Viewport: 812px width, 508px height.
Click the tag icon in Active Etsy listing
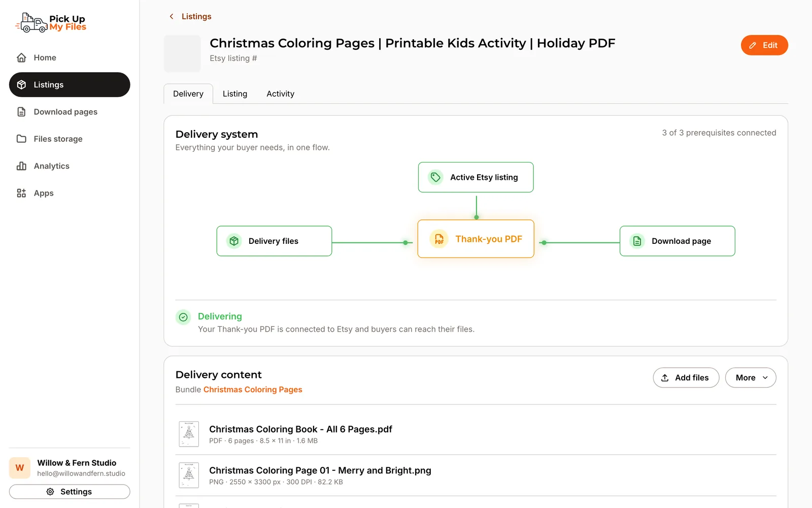(x=435, y=177)
